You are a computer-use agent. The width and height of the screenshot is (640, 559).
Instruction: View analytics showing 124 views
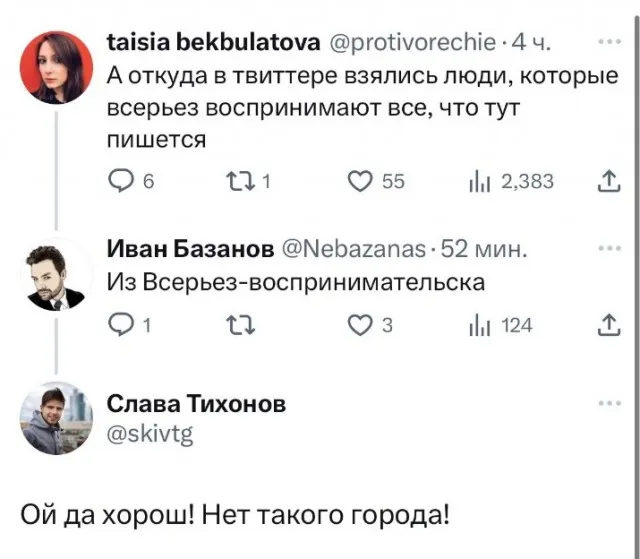tap(478, 324)
